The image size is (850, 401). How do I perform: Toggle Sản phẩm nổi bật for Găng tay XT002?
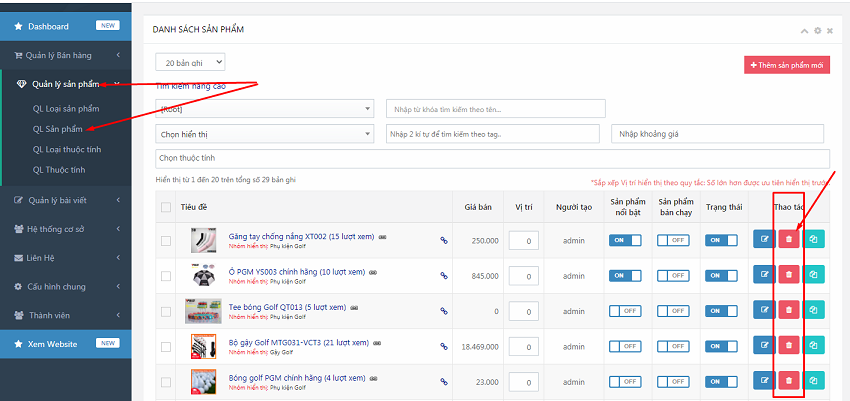(625, 240)
